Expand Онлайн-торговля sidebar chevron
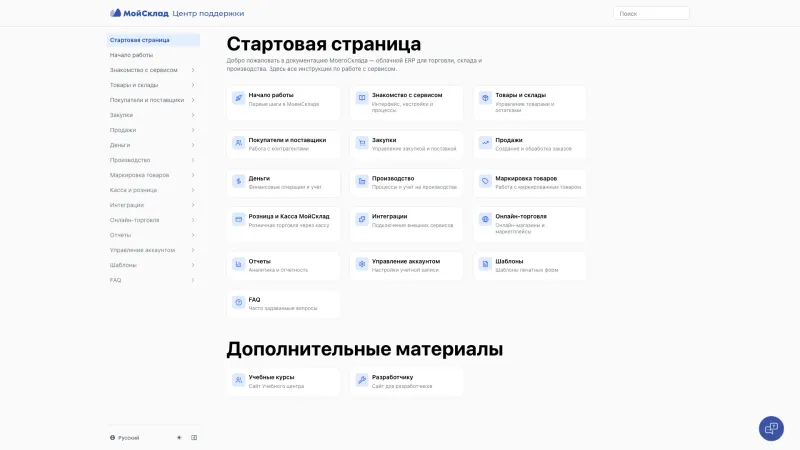800x450 pixels. click(193, 220)
